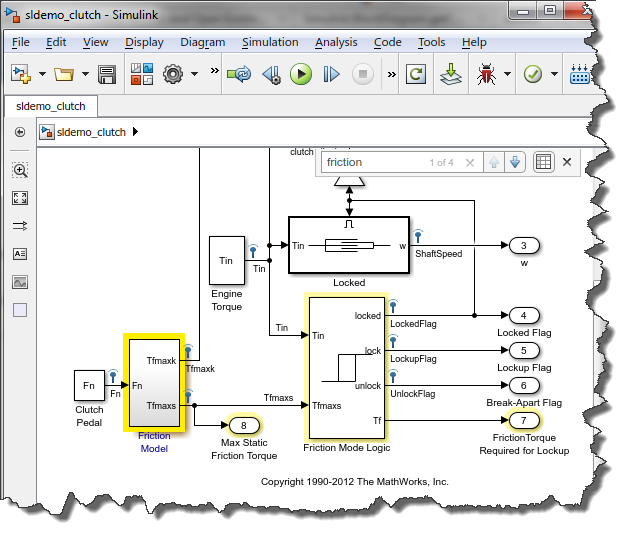Click the Save model floppy disk icon

[x=108, y=74]
